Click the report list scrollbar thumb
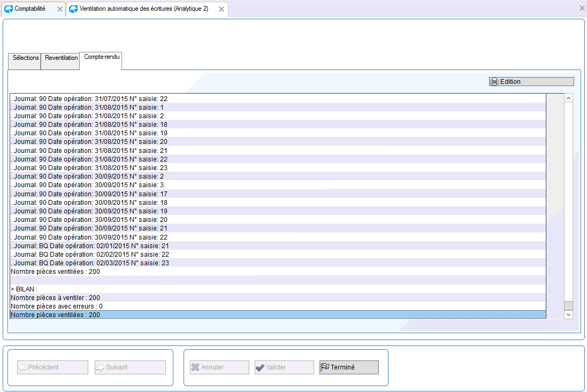The height and width of the screenshot is (392, 587). pyautogui.click(x=568, y=305)
